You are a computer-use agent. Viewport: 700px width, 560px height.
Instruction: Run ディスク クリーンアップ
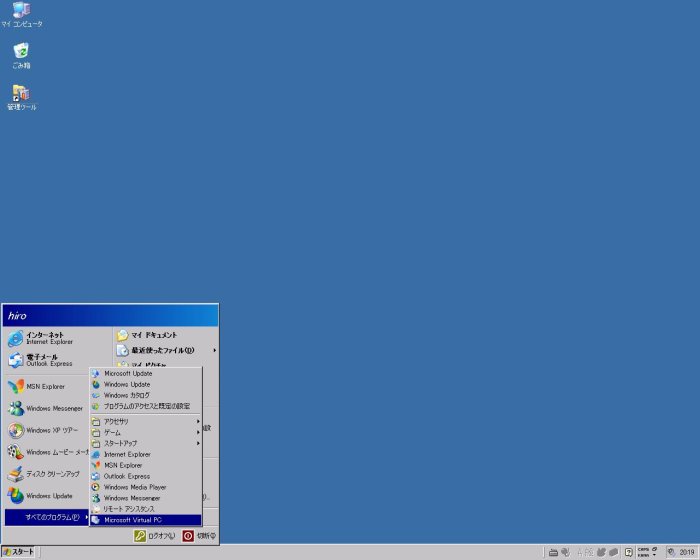(44, 474)
